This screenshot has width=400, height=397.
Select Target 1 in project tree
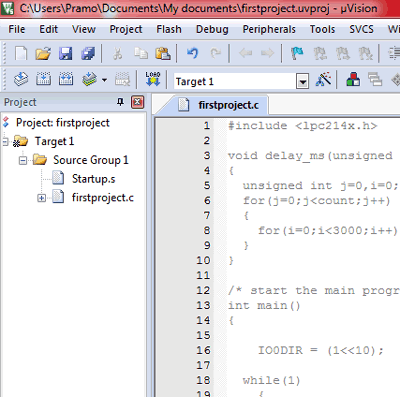[54, 142]
